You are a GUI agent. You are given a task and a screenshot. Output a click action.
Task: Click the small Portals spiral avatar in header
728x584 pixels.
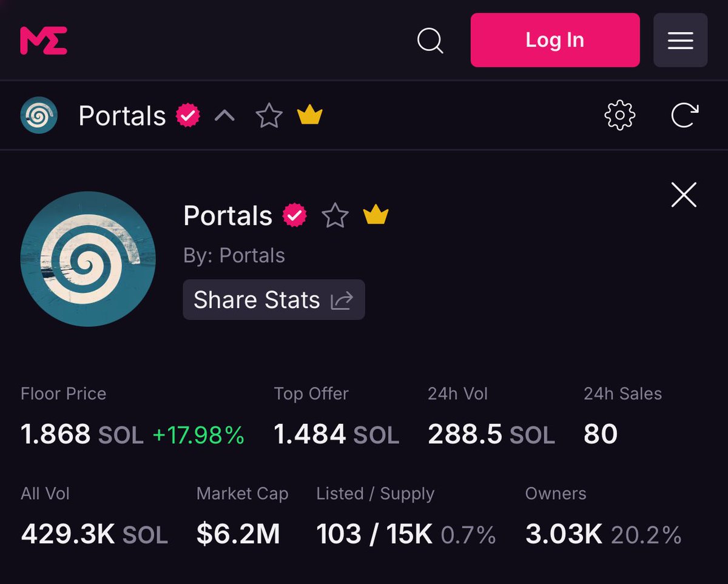coord(39,115)
